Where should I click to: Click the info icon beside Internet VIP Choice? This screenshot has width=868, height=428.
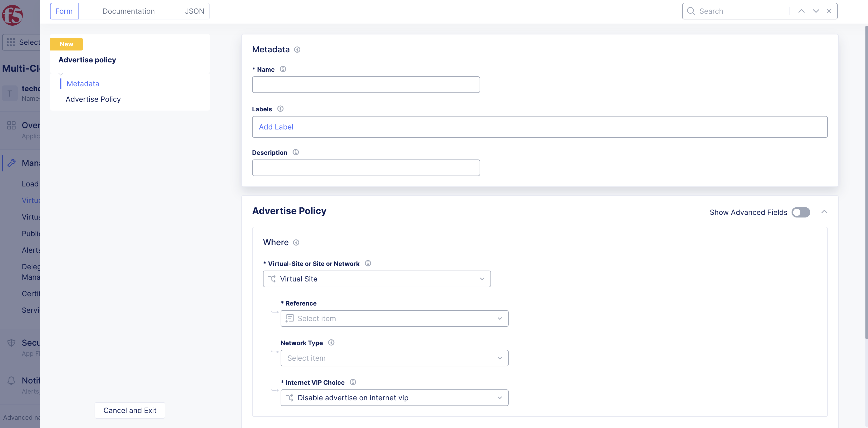click(x=353, y=382)
